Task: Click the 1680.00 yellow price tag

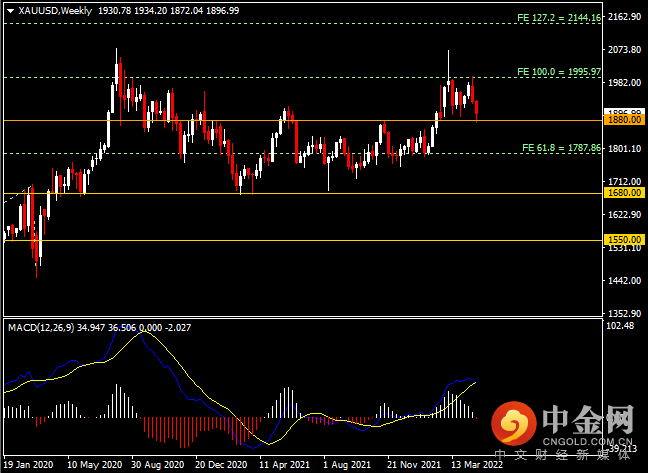Action: pyautogui.click(x=624, y=193)
